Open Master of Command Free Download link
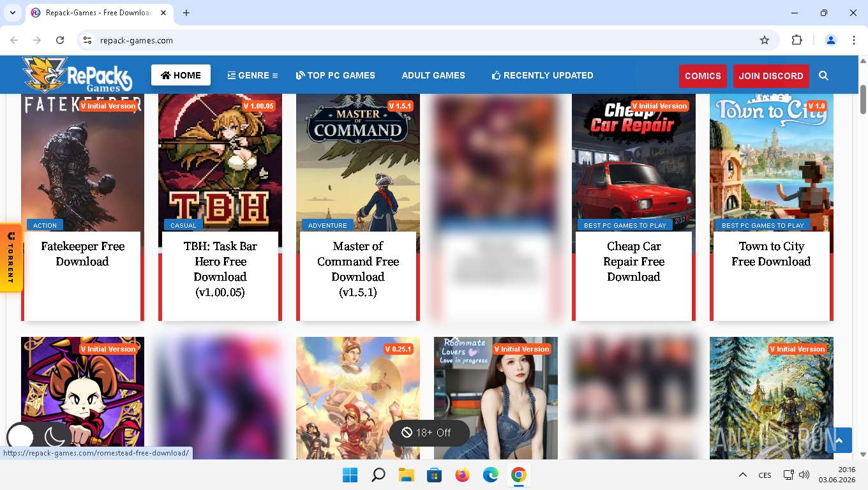Viewport: 868px width, 490px height. (358, 269)
